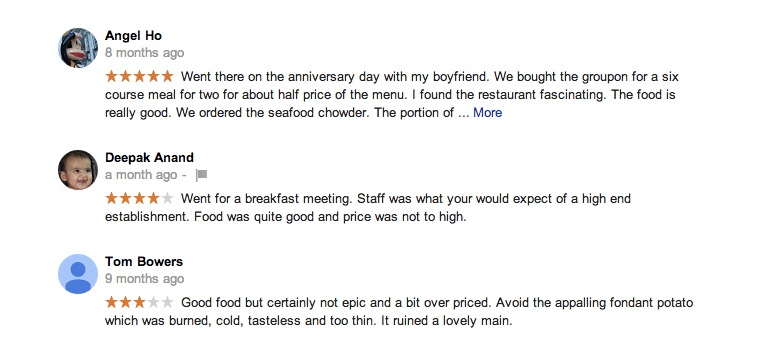The width and height of the screenshot is (760, 360).
Task: Click Deepak Anand's four-star rating
Action: [x=139, y=198]
